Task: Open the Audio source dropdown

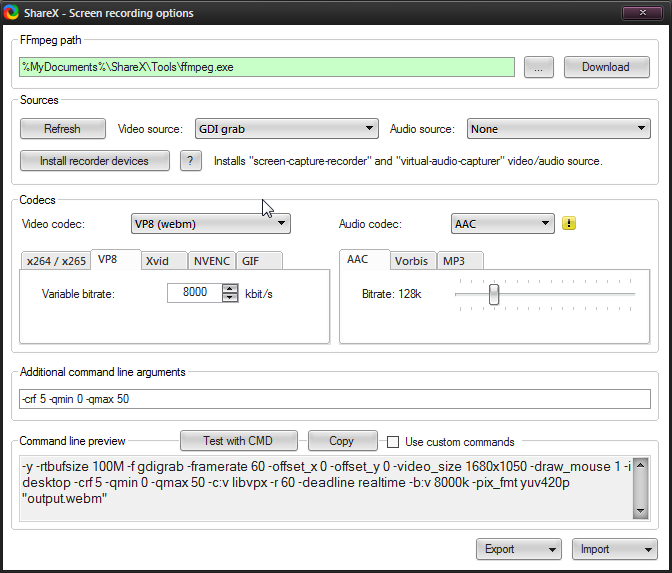Action: click(557, 129)
